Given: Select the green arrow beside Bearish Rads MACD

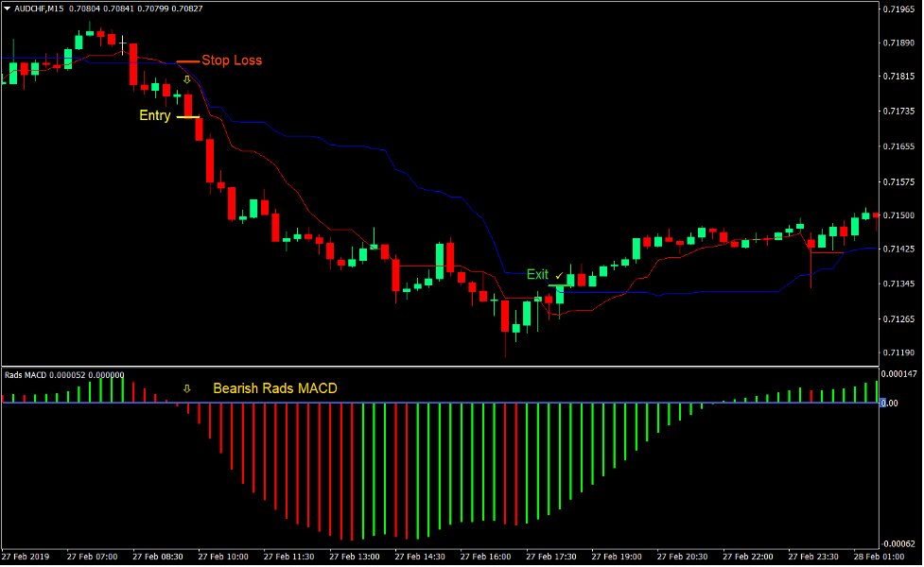Looking at the screenshot, I should (x=187, y=387).
